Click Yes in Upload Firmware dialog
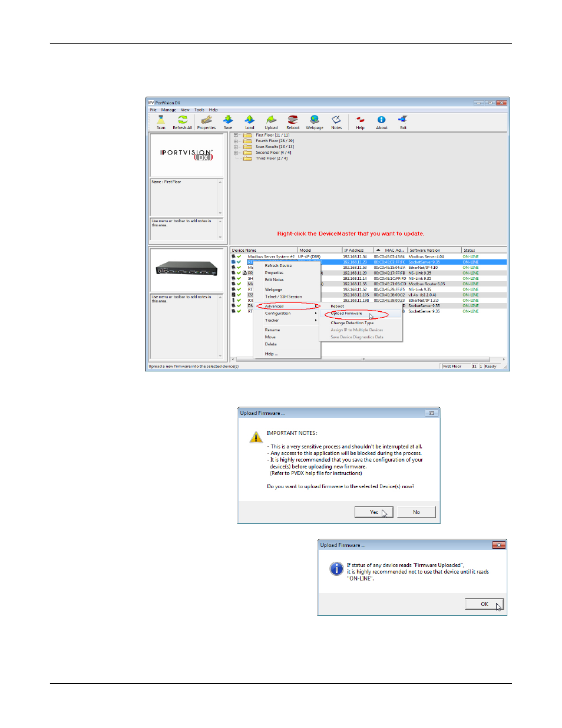The height and width of the screenshot is (728, 562). pyautogui.click(x=373, y=512)
